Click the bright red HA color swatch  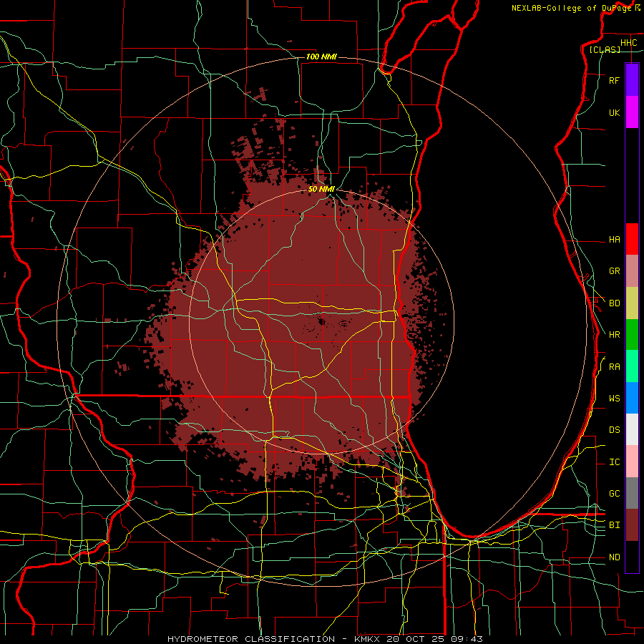(632, 239)
